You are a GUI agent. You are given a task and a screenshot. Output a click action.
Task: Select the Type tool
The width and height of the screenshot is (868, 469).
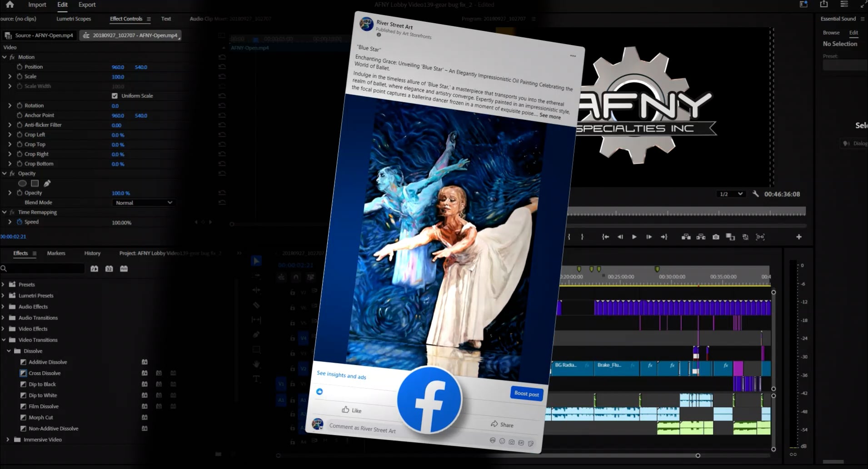[256, 379]
